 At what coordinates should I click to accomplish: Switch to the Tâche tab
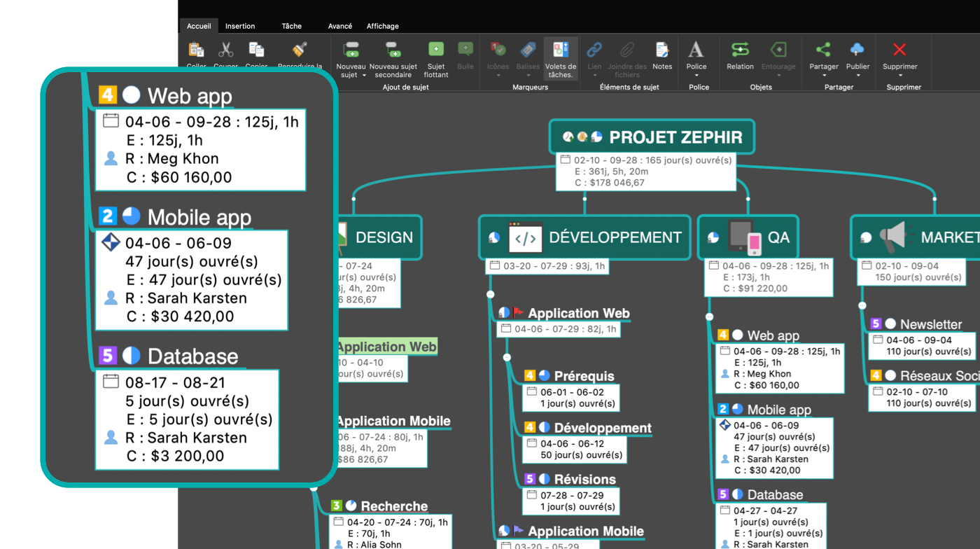pos(291,26)
